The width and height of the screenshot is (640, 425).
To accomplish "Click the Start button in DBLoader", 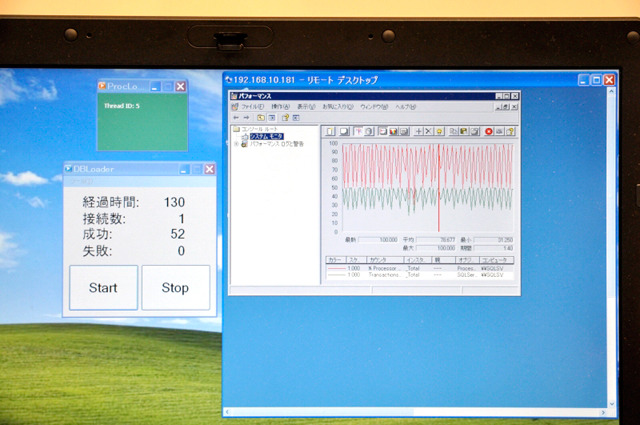I will (x=103, y=287).
